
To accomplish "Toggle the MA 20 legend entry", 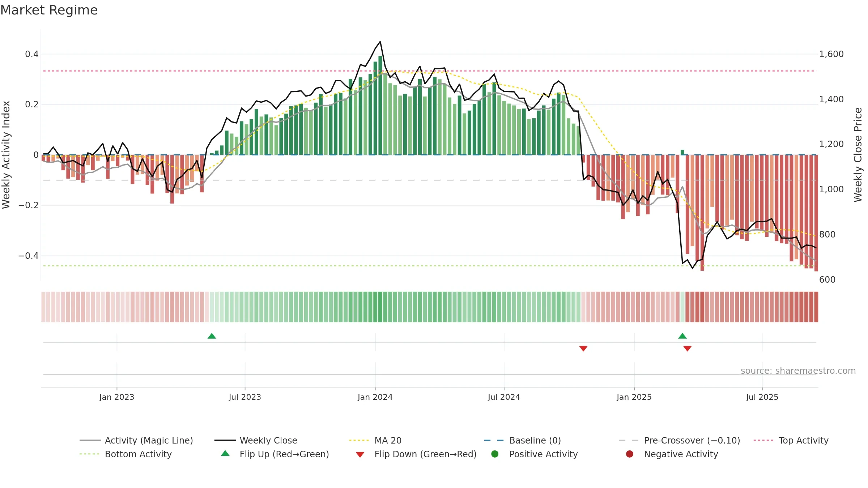I will point(375,440).
